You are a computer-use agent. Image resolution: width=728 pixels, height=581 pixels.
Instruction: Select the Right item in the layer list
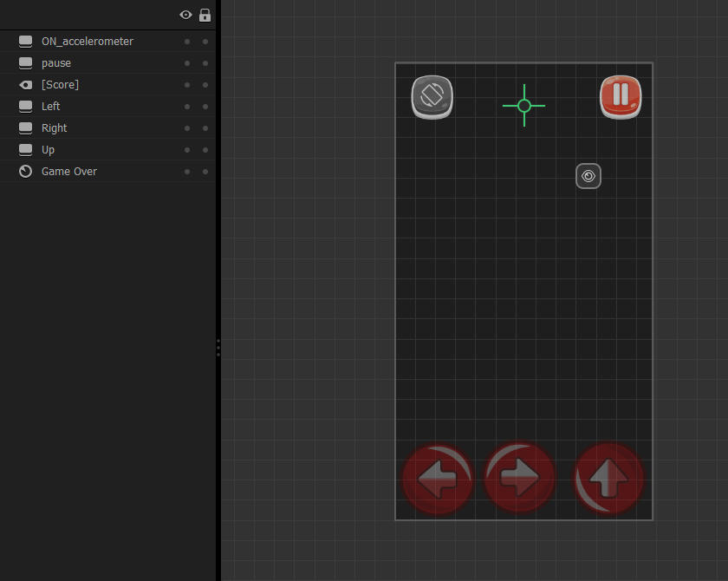pyautogui.click(x=54, y=128)
